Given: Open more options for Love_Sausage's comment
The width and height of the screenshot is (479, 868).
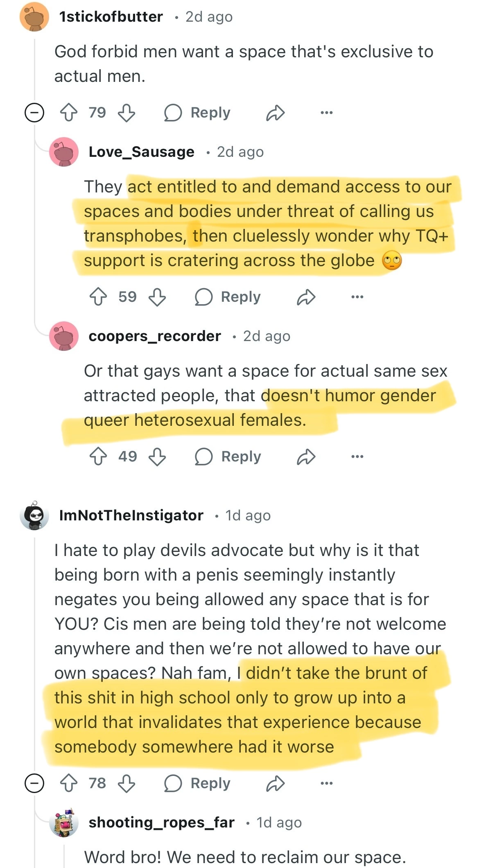Looking at the screenshot, I should point(357,297).
